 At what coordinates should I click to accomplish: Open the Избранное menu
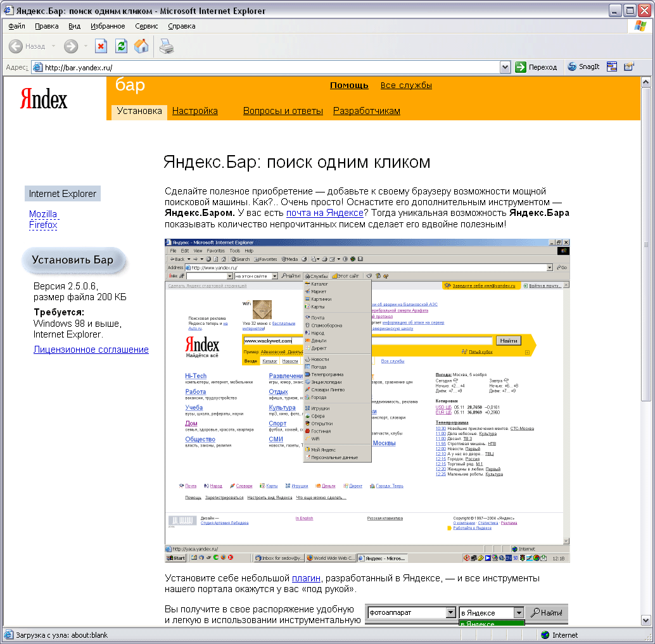click(x=108, y=26)
